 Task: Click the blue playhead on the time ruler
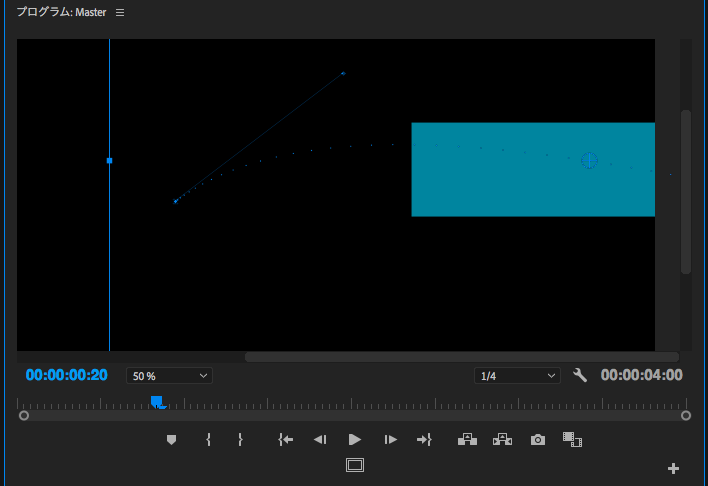click(x=157, y=402)
